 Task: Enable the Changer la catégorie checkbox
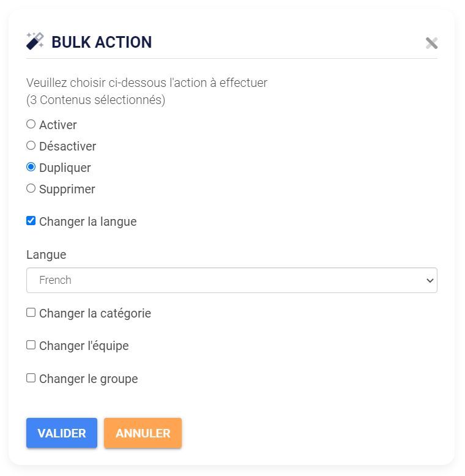click(x=31, y=313)
